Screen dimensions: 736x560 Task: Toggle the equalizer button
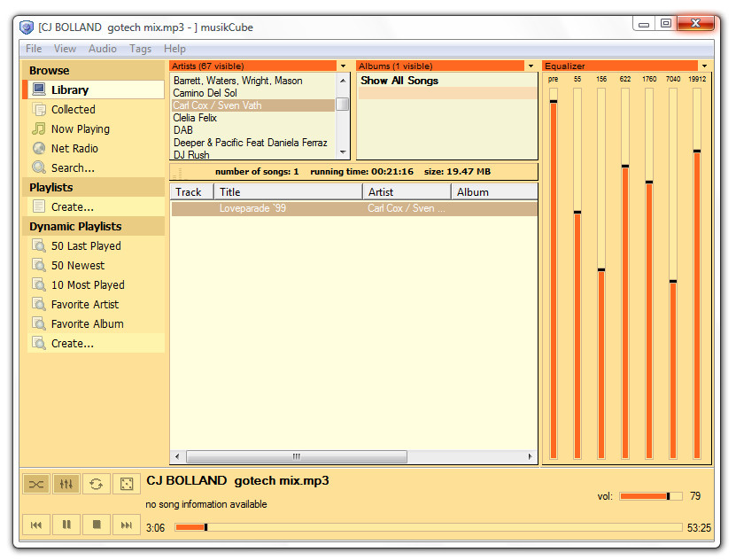pyautogui.click(x=66, y=484)
